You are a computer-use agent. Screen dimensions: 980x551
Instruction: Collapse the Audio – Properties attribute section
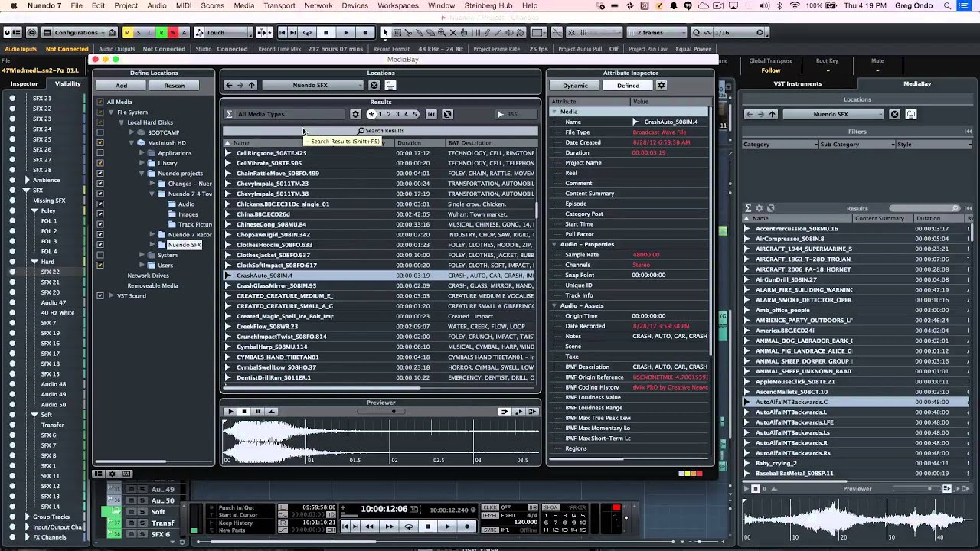click(554, 244)
